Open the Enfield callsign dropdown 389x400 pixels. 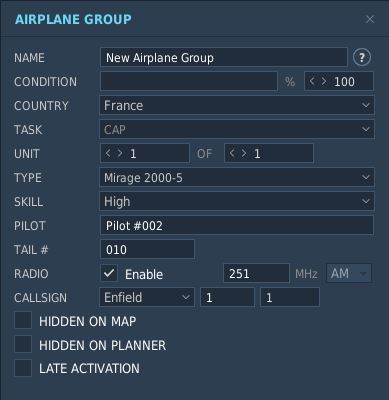pyautogui.click(x=147, y=297)
